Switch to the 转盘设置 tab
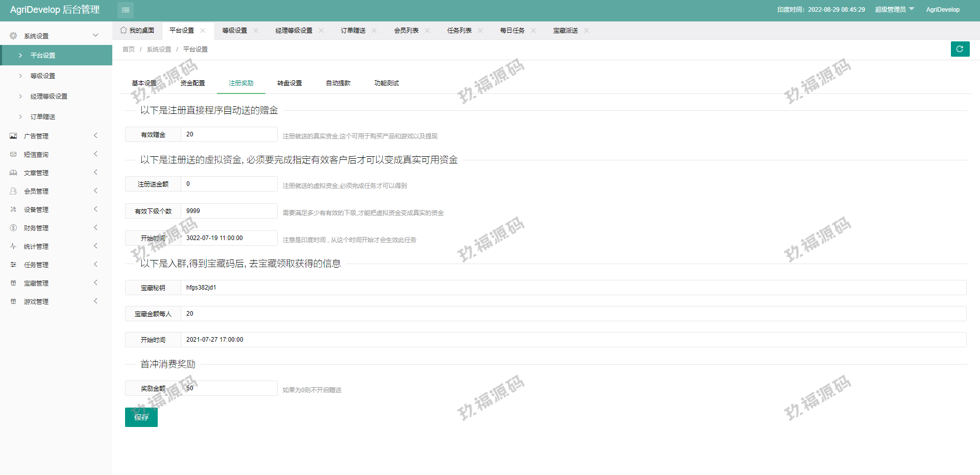The image size is (980, 475). [289, 83]
